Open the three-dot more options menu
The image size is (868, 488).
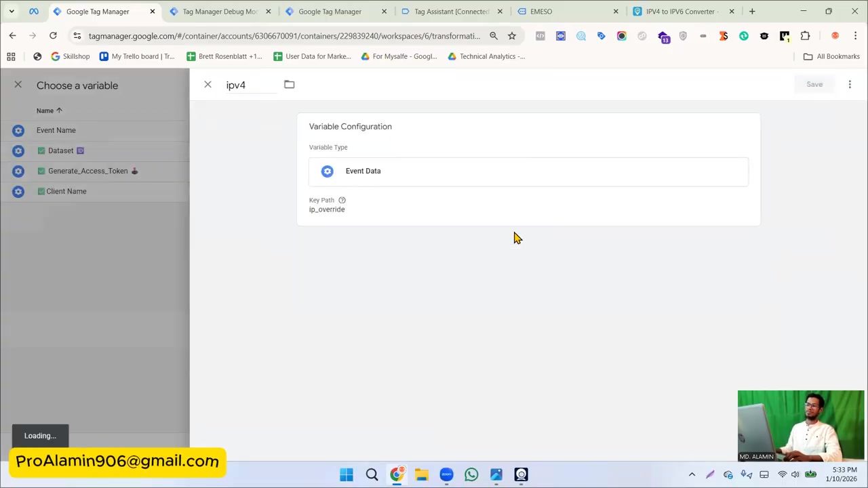point(850,85)
